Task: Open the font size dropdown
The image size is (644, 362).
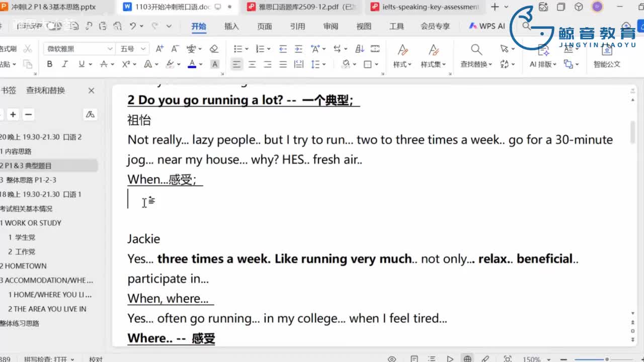Action: pos(143,49)
